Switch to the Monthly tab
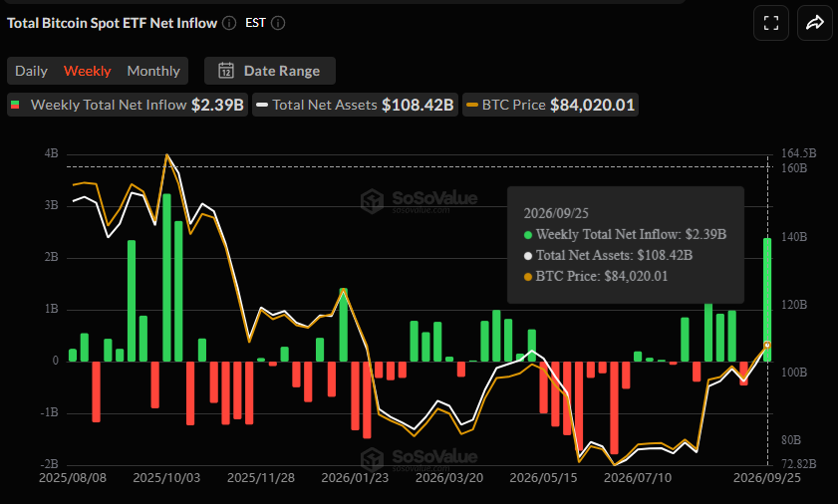838x504 pixels. coord(153,71)
